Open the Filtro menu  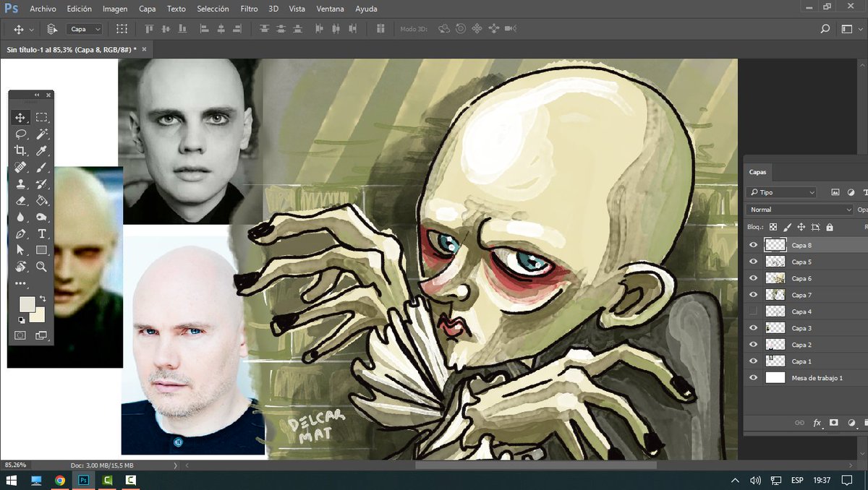(x=250, y=9)
